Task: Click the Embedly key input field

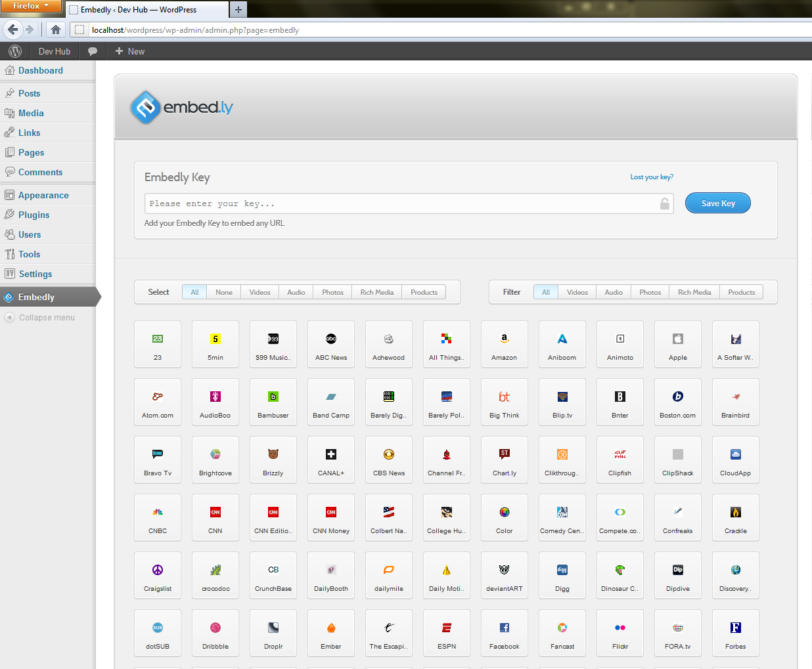Action: pyautogui.click(x=409, y=204)
